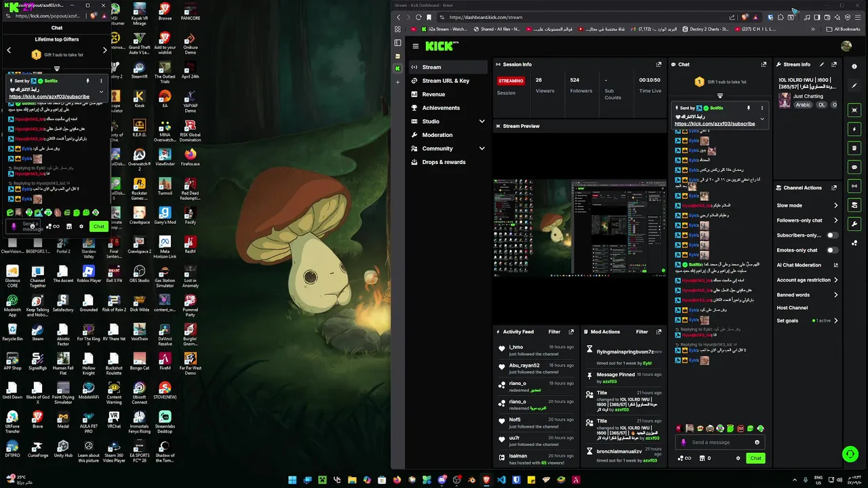Toggle Emotes-only chat switch
This screenshot has width=868, height=488.
tap(831, 250)
